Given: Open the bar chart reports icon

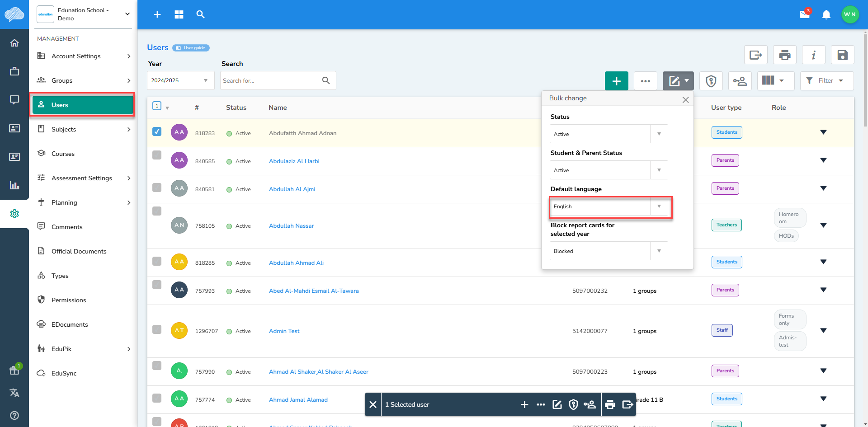Looking at the screenshot, I should (14, 185).
